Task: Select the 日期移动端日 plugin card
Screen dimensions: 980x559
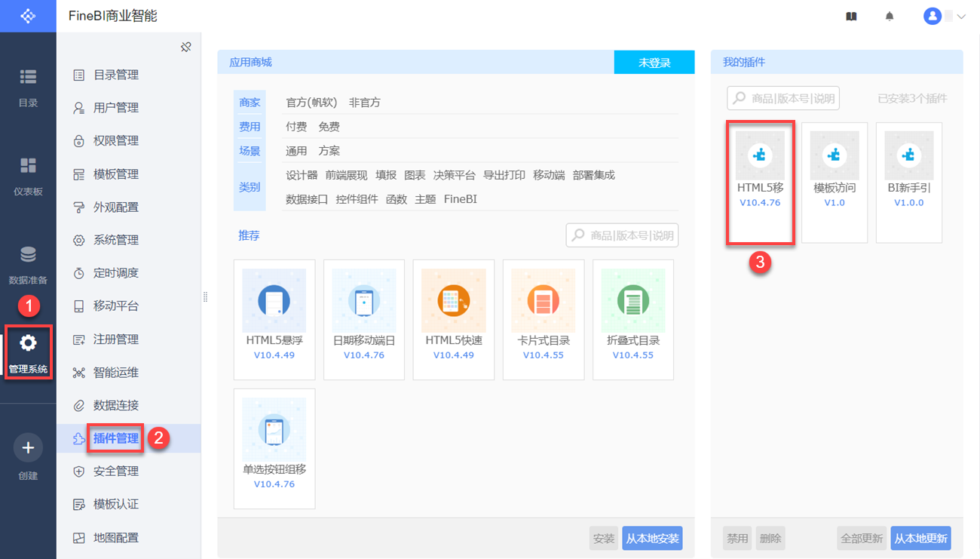Action: tap(364, 320)
